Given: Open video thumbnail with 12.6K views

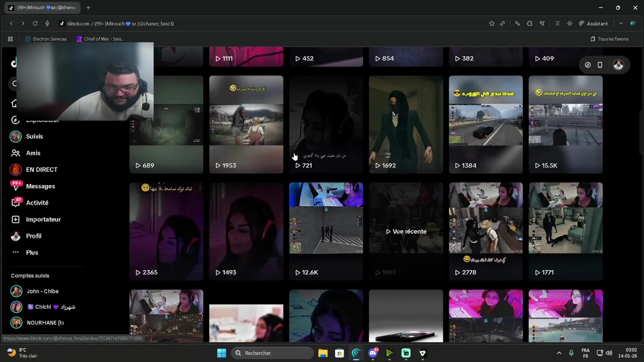Looking at the screenshot, I should tap(326, 231).
